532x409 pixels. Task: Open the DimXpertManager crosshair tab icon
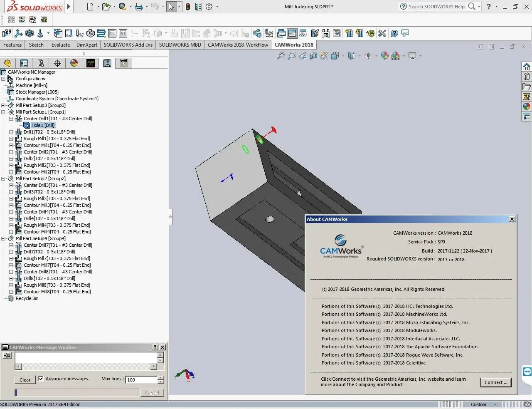(x=57, y=63)
